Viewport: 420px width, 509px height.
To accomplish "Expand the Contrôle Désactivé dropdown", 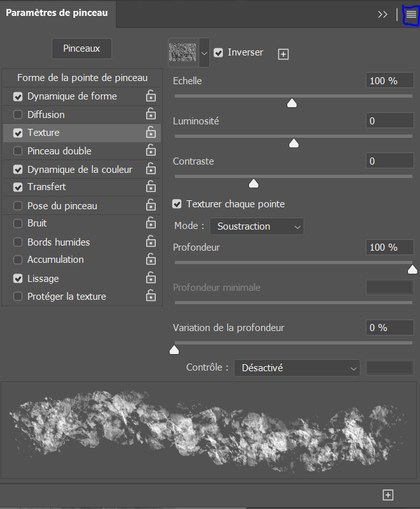I will [x=297, y=368].
